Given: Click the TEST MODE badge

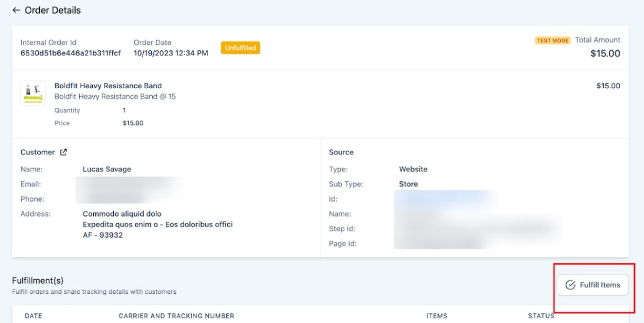Looking at the screenshot, I should 553,40.
